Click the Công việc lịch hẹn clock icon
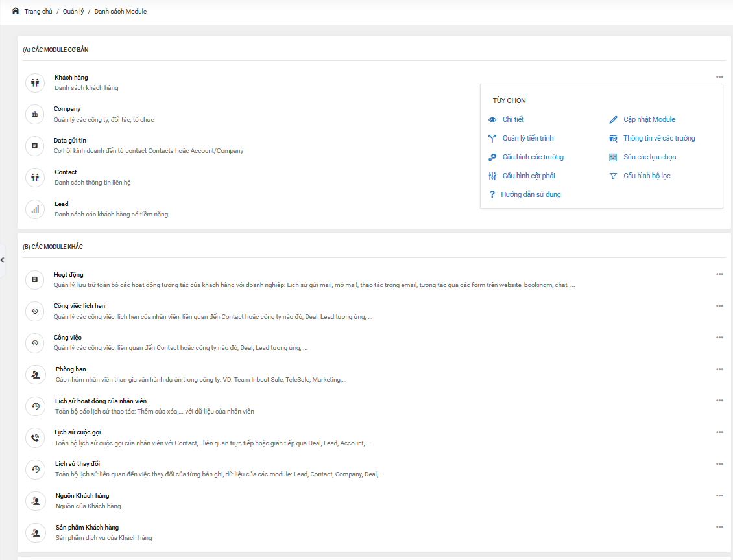Viewport: 733px width, 560px height. [35, 312]
